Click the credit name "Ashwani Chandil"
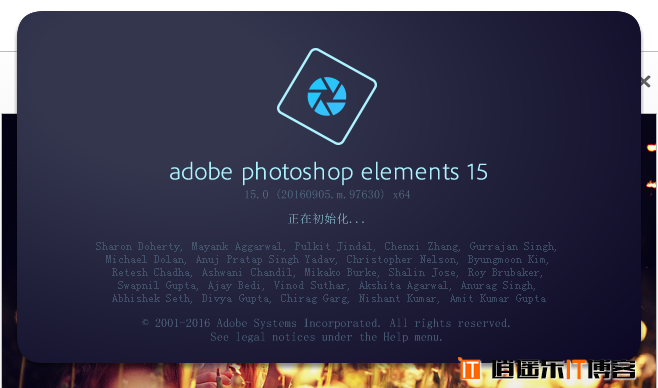 [x=246, y=273]
